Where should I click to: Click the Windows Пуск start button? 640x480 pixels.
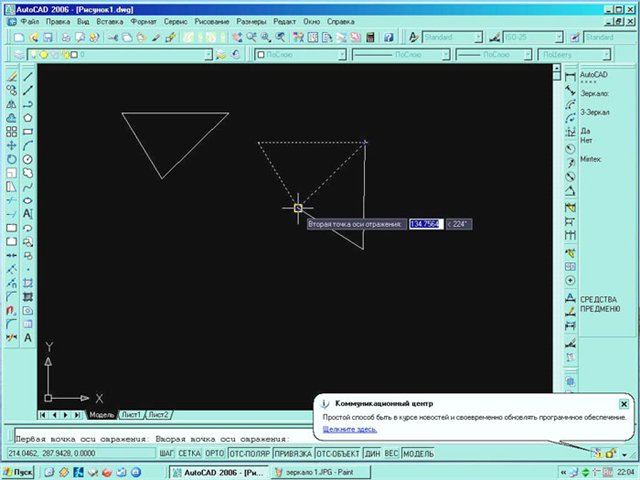click(x=20, y=471)
